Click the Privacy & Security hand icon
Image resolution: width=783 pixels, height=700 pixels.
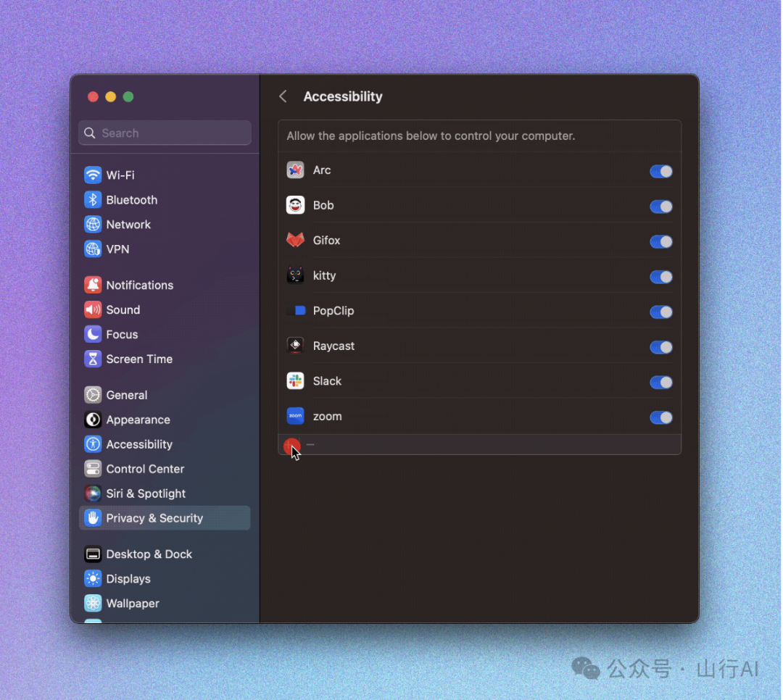click(93, 518)
